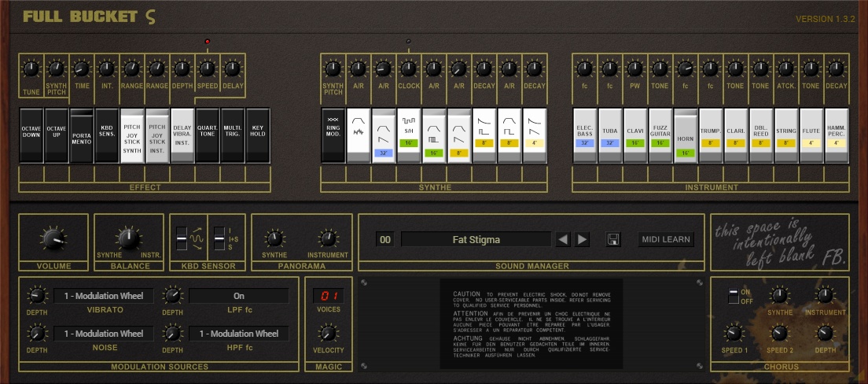Enable the Octave Down effect key

(31, 135)
